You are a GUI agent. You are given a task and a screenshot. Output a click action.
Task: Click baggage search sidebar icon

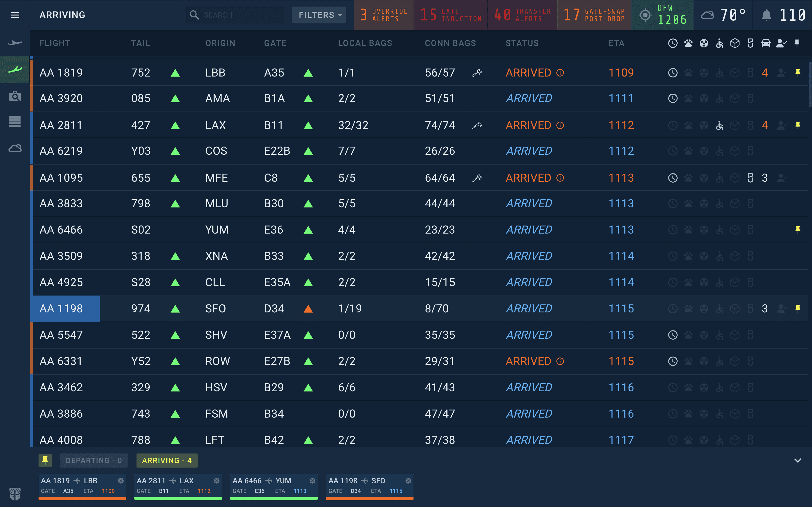pos(15,96)
